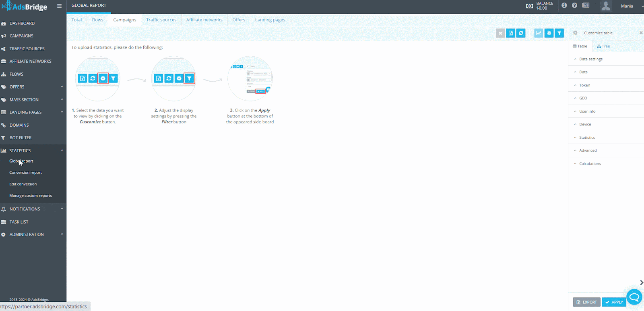Open Task List in sidebar
Image resolution: width=644 pixels, height=311 pixels.
[33, 222]
